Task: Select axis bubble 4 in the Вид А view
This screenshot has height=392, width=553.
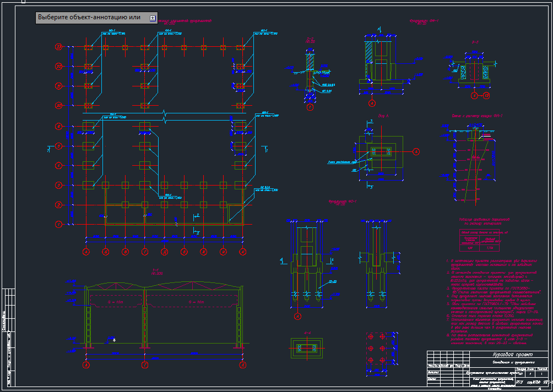Action: [x=416, y=151]
